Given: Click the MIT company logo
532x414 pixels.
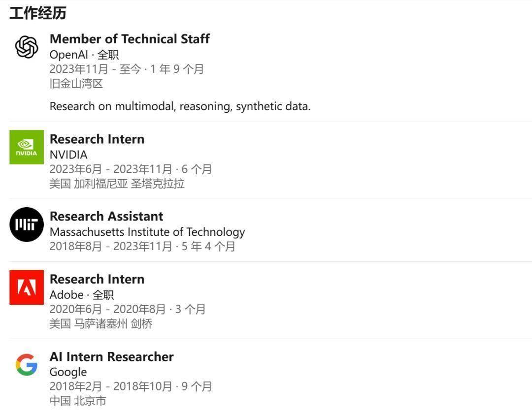Looking at the screenshot, I should tap(27, 224).
